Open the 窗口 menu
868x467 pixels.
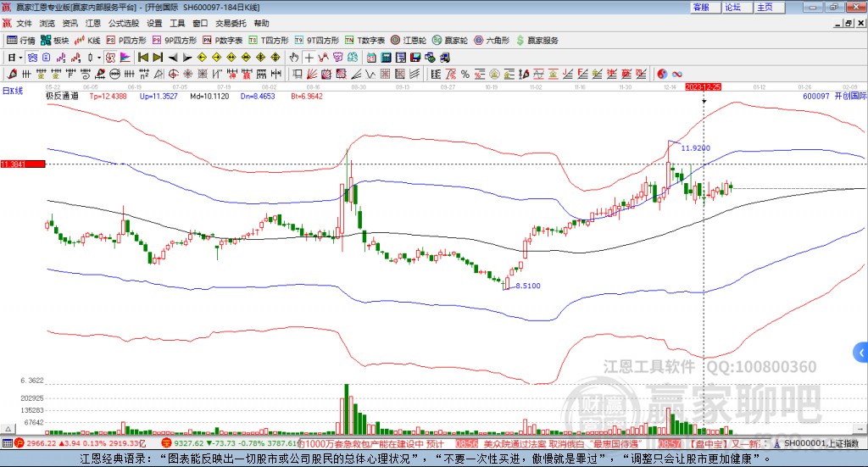click(x=200, y=23)
